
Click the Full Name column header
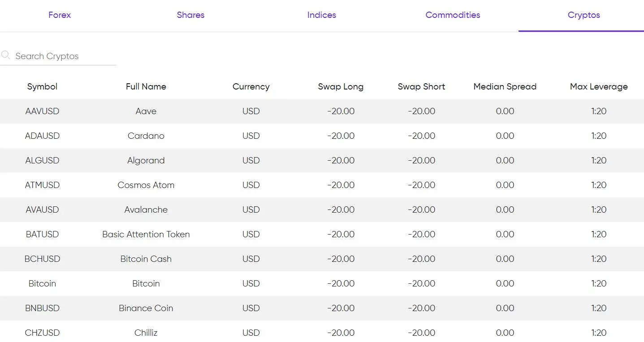click(x=146, y=87)
